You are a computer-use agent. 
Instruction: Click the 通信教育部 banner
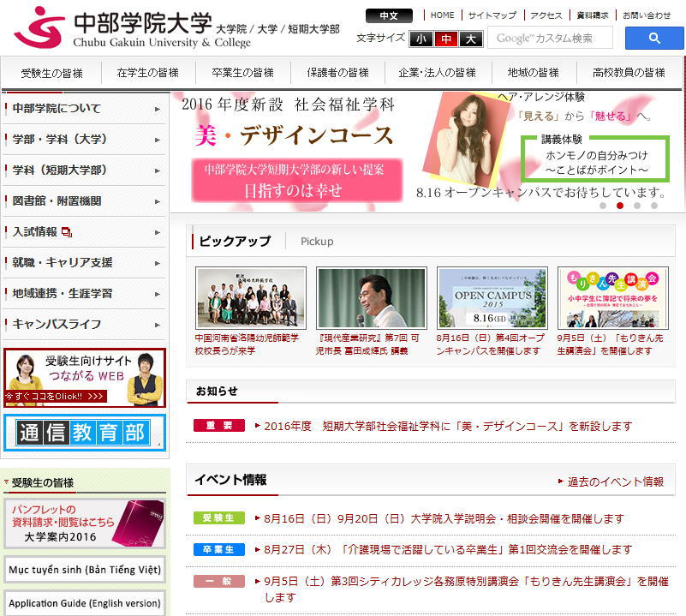83,433
